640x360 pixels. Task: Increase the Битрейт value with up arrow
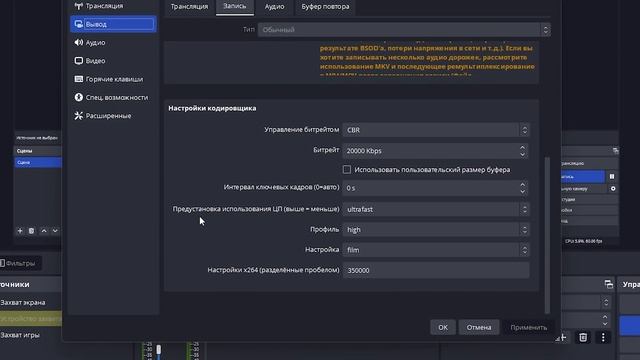[522, 147]
